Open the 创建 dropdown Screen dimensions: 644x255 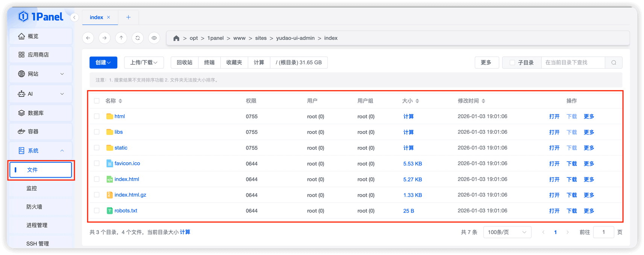click(x=103, y=63)
